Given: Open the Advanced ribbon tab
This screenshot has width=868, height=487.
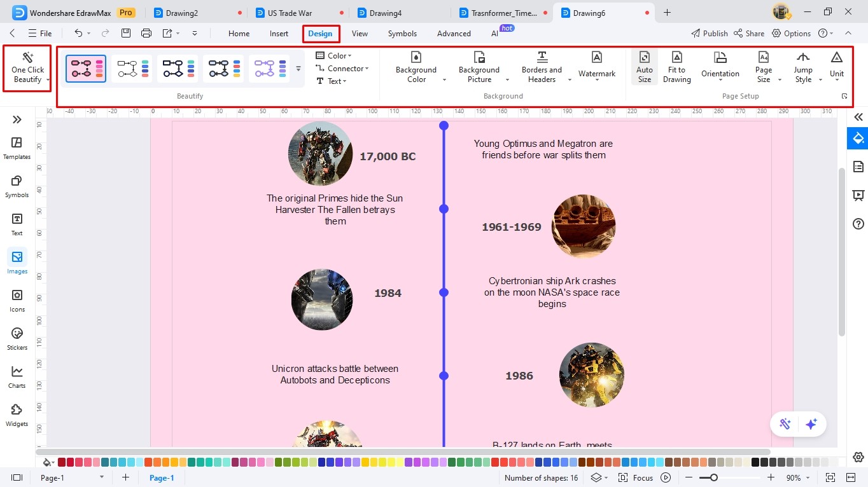Looking at the screenshot, I should [454, 33].
